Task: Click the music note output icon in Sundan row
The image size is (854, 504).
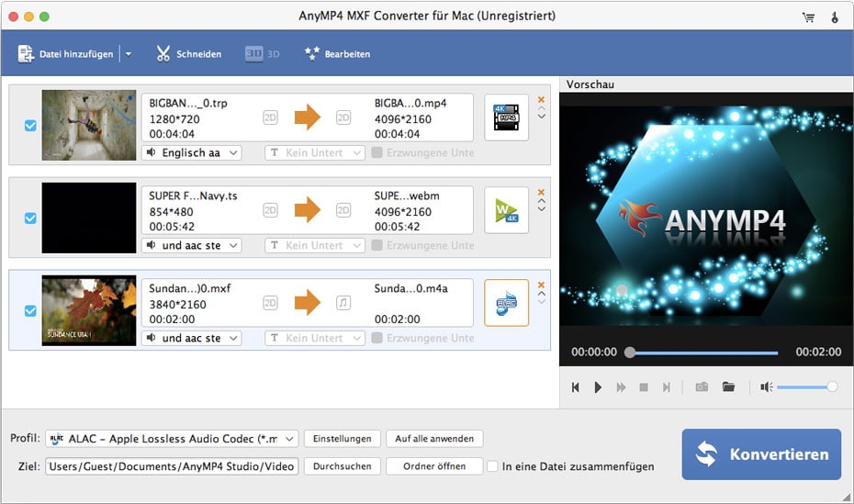Action: pyautogui.click(x=343, y=303)
